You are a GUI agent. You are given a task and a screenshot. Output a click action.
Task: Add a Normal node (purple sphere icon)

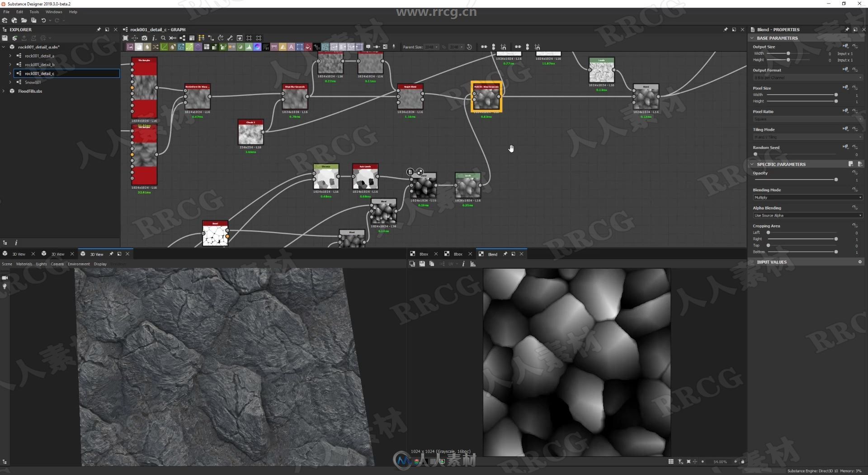coord(257,47)
